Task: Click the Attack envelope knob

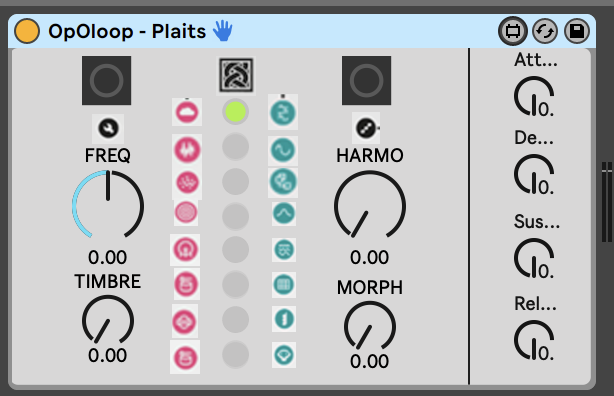Action: [534, 96]
